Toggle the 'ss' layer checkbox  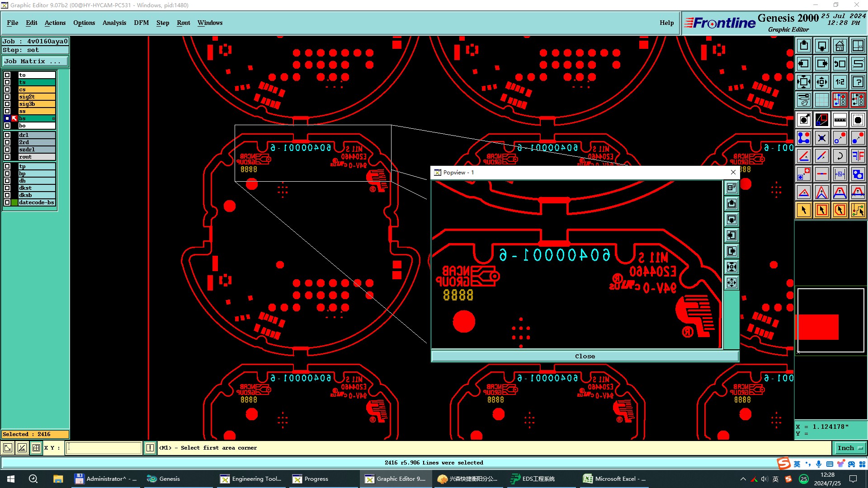(x=7, y=111)
